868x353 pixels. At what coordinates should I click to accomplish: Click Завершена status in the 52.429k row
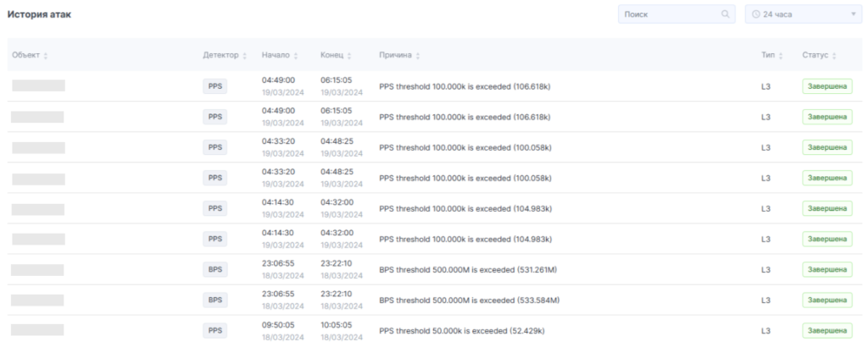tap(827, 331)
